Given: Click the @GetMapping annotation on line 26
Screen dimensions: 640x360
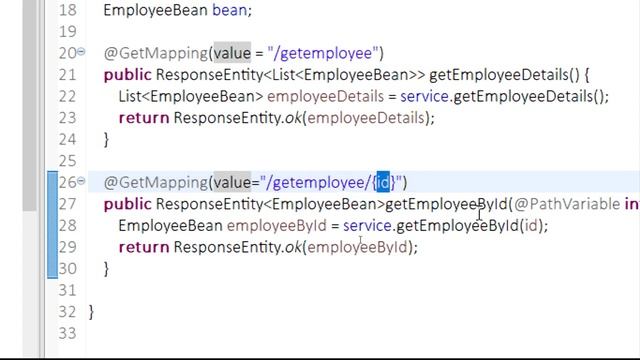Looking at the screenshot, I should click(x=156, y=182).
